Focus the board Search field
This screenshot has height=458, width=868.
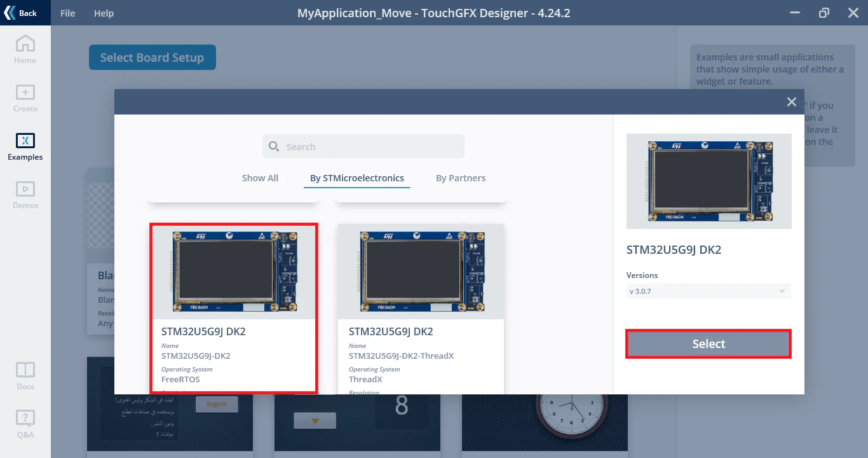coord(363,146)
